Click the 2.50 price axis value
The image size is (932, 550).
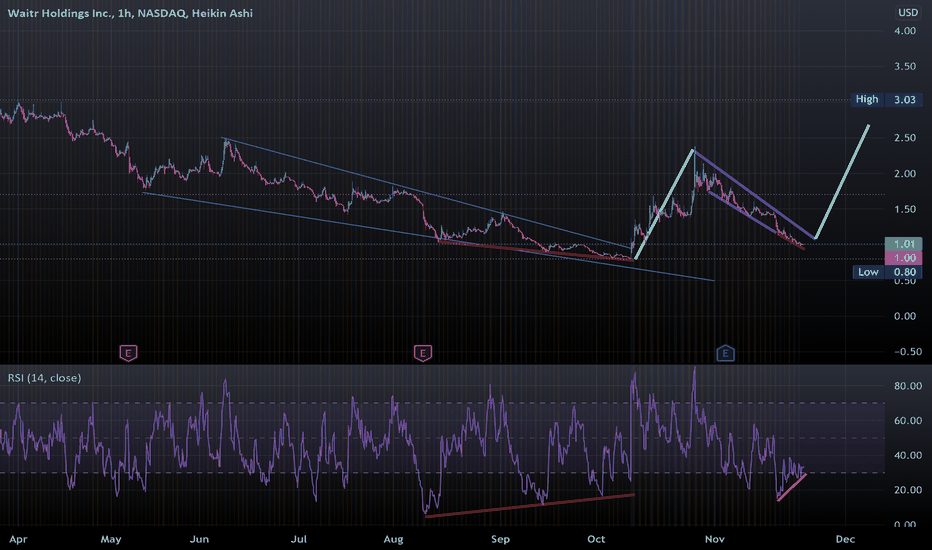pos(905,138)
